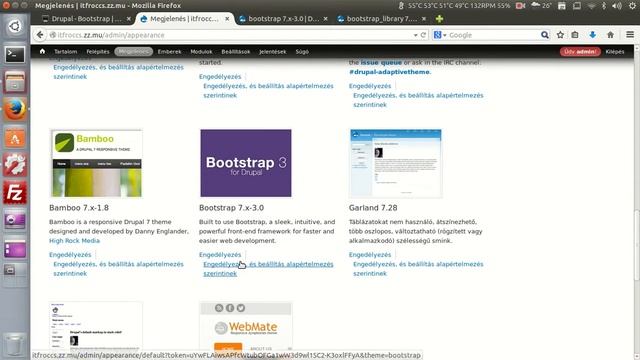Click the Kilépés logout link
This screenshot has width=640, height=360.
pyautogui.click(x=615, y=52)
